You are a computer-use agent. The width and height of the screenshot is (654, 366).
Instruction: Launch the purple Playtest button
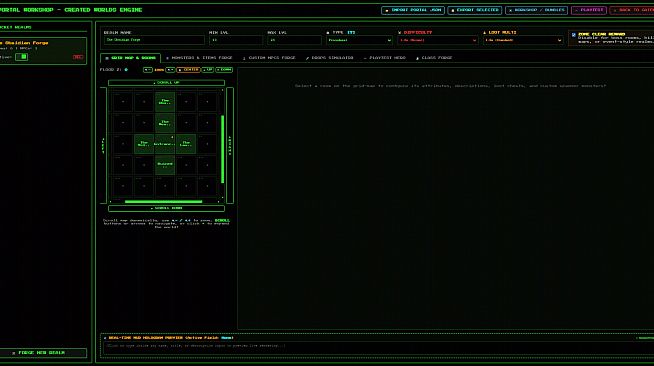[x=589, y=10]
